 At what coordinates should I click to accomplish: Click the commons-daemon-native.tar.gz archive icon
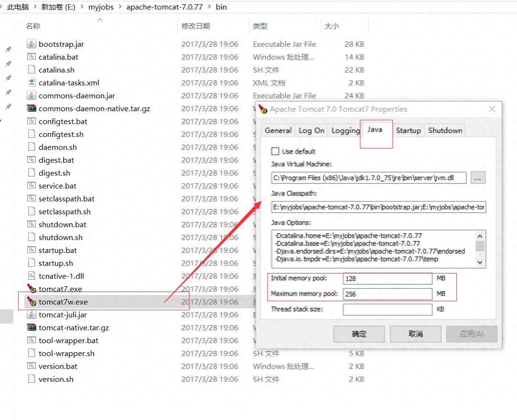pyautogui.click(x=32, y=108)
